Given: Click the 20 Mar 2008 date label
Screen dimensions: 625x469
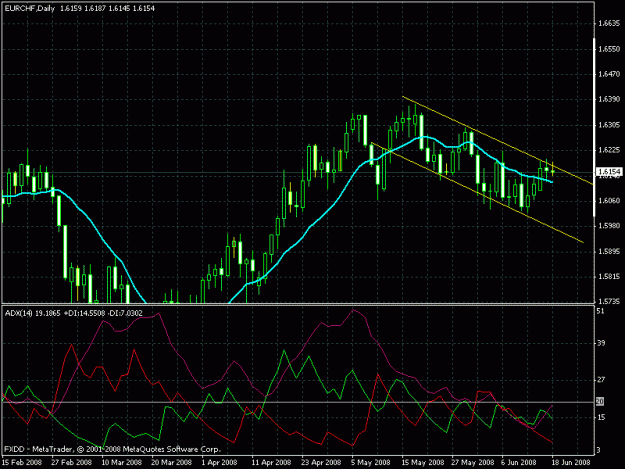Looking at the screenshot, I should (x=171, y=463).
